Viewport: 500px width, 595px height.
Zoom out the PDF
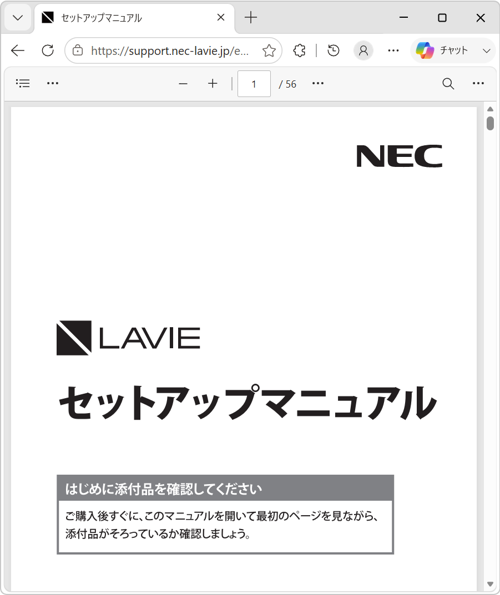click(x=183, y=84)
